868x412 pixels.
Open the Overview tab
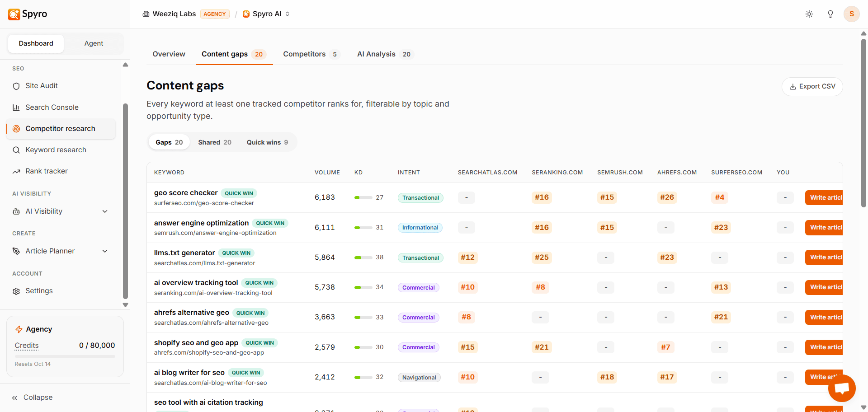(x=169, y=54)
